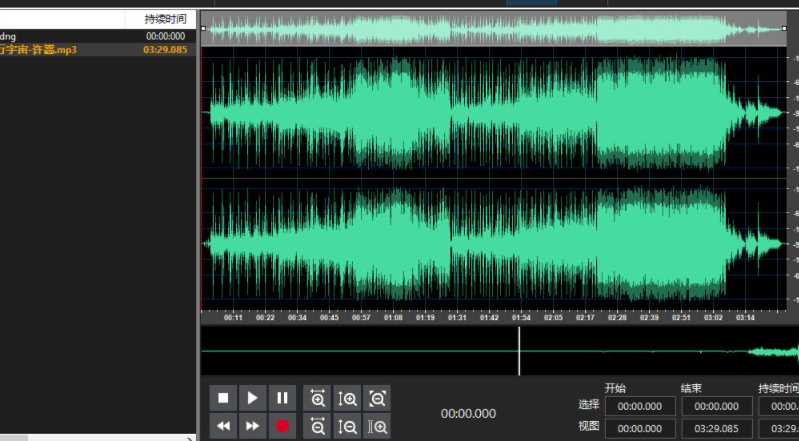Viewport: 799px width, 441px height.
Task: Click the view end time 03:29.085 field
Action: [x=716, y=429]
